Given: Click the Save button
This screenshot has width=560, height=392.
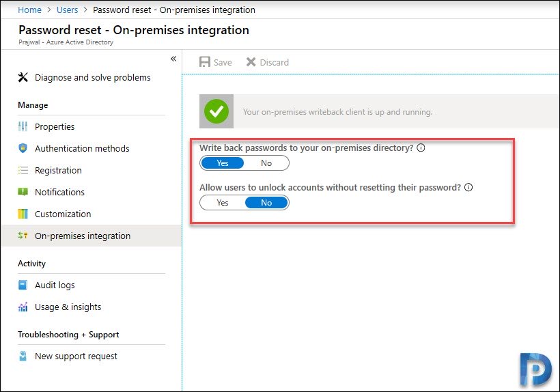Looking at the screenshot, I should coord(216,62).
